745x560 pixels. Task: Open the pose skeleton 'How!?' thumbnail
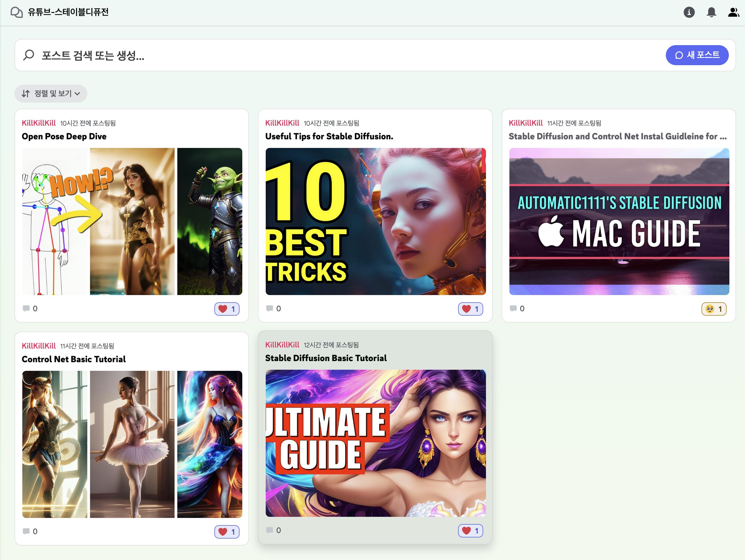coord(55,221)
